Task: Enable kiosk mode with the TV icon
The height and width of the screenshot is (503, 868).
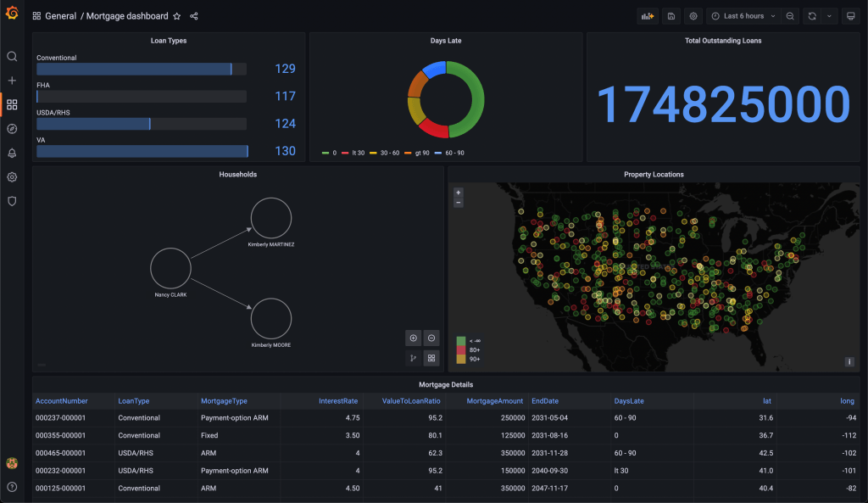Action: tap(849, 16)
